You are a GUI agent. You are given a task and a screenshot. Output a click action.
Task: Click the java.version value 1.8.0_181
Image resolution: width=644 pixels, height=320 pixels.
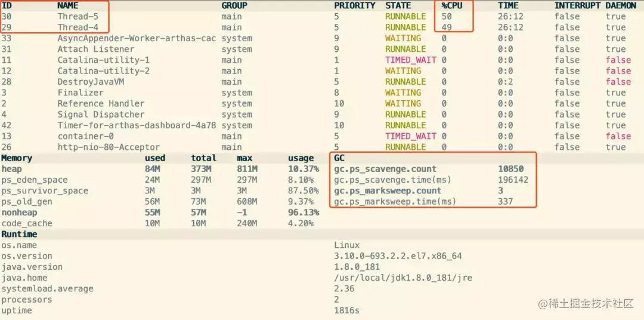click(357, 267)
